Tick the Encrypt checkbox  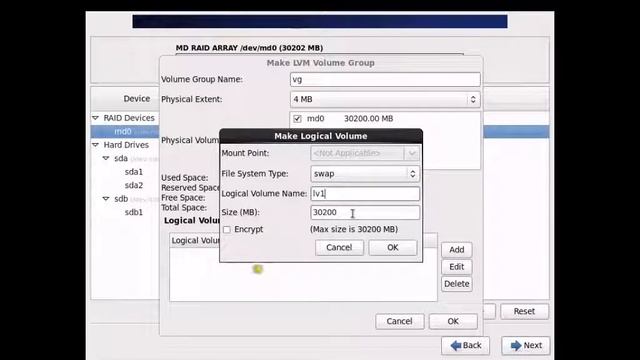(x=227, y=229)
